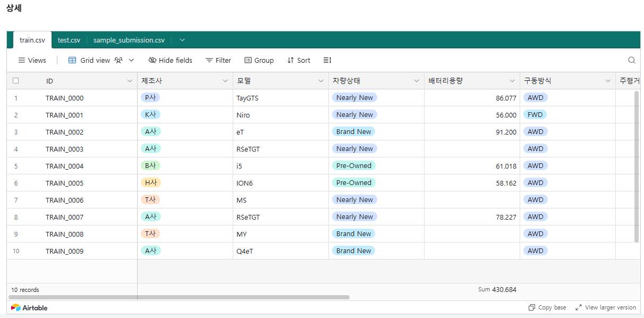
Task: Click the search magnifier icon
Action: (x=631, y=60)
